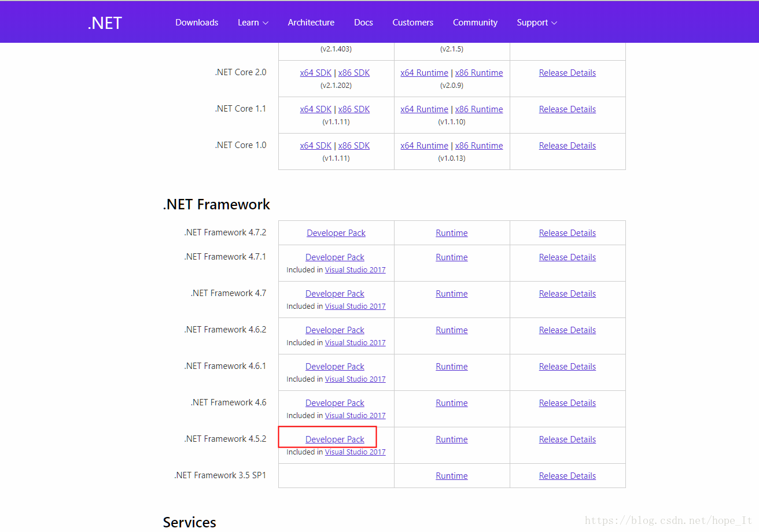Download x86 SDK for .NET Core 1.1
The height and width of the screenshot is (532, 759).
point(354,109)
